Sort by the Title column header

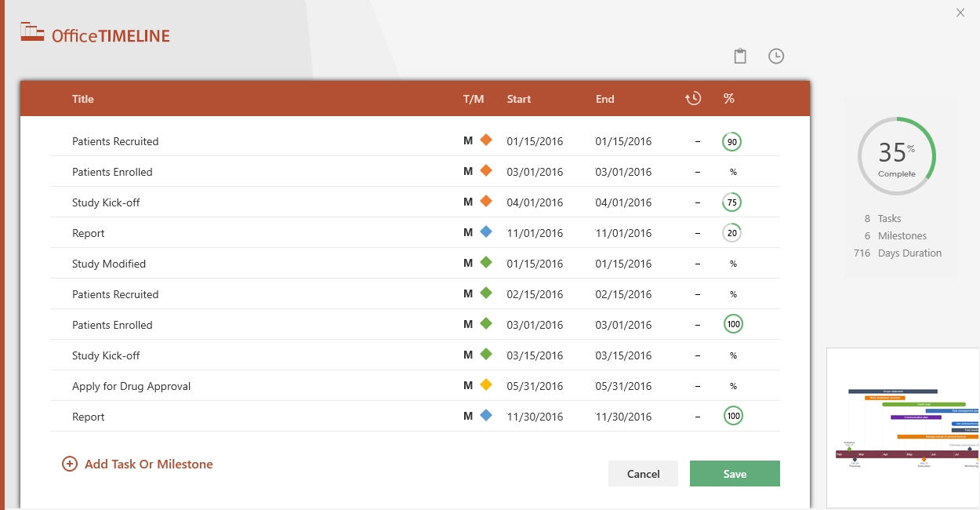click(83, 99)
